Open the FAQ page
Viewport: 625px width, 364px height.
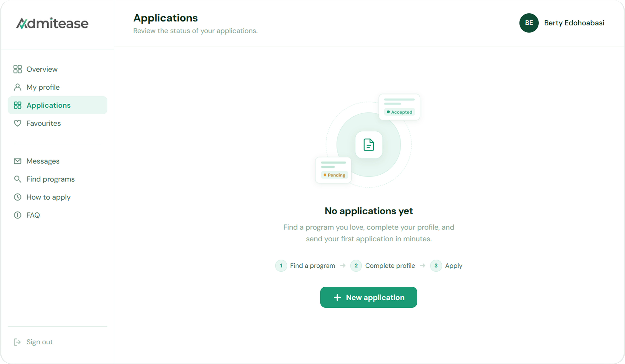tap(58, 215)
